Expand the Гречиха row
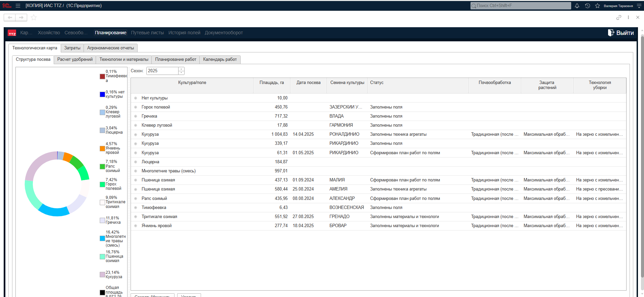Viewport: 644px width, 297px height. tap(136, 116)
